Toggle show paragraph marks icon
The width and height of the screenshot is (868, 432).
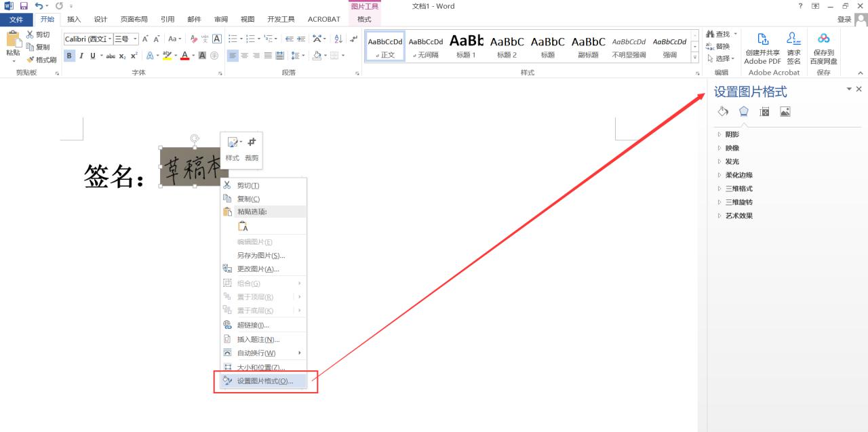pos(353,39)
